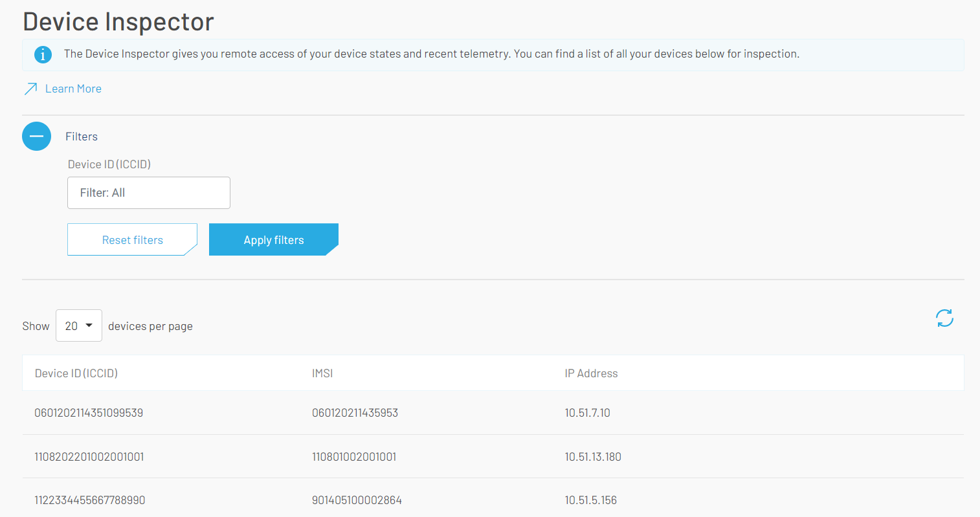980x517 pixels.
Task: Apply the current device filters
Action: 273,239
